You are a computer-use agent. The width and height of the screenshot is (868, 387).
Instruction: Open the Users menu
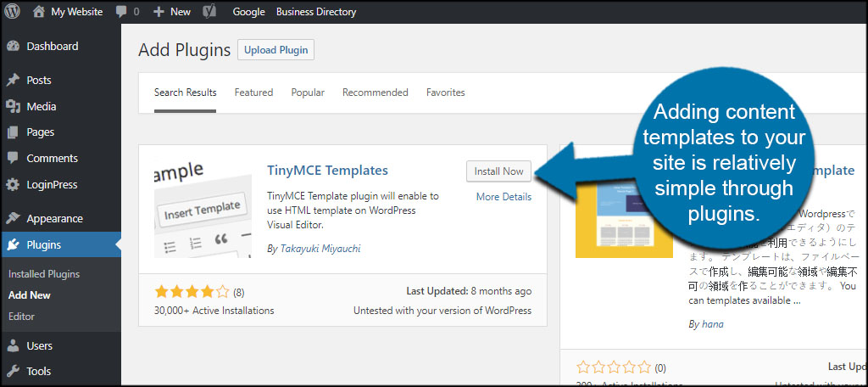[x=39, y=346]
